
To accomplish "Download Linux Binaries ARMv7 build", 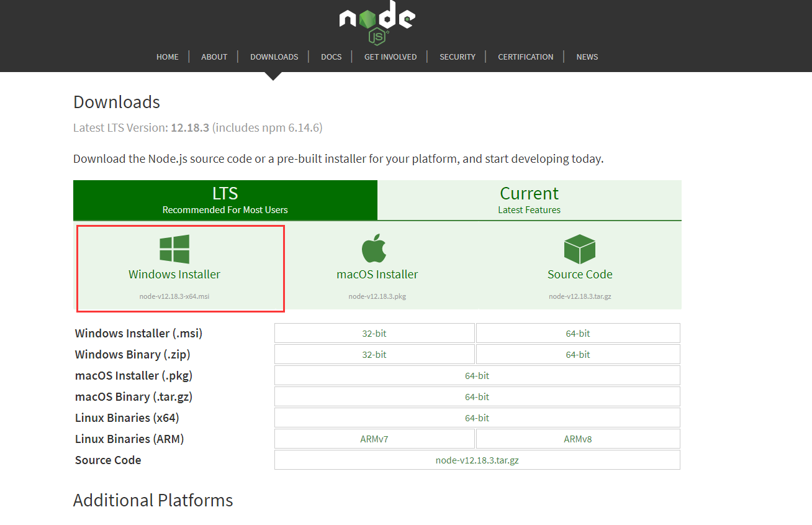I will 374,439.
